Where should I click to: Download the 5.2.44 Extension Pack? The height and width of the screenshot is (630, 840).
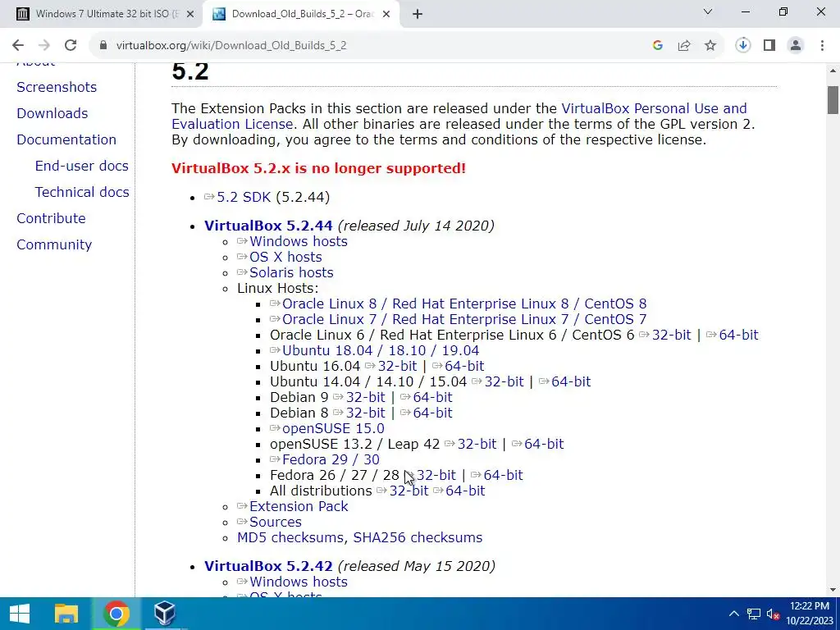click(x=299, y=506)
